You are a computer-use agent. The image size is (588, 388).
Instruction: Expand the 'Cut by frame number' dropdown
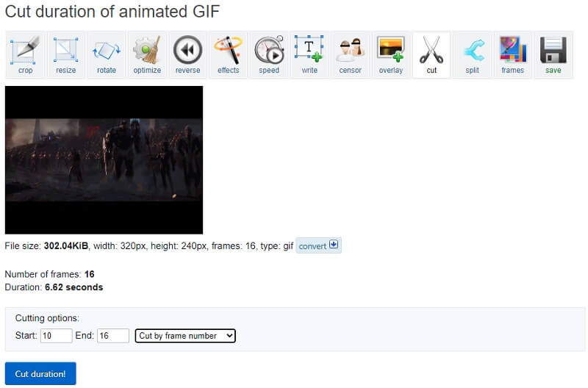185,336
